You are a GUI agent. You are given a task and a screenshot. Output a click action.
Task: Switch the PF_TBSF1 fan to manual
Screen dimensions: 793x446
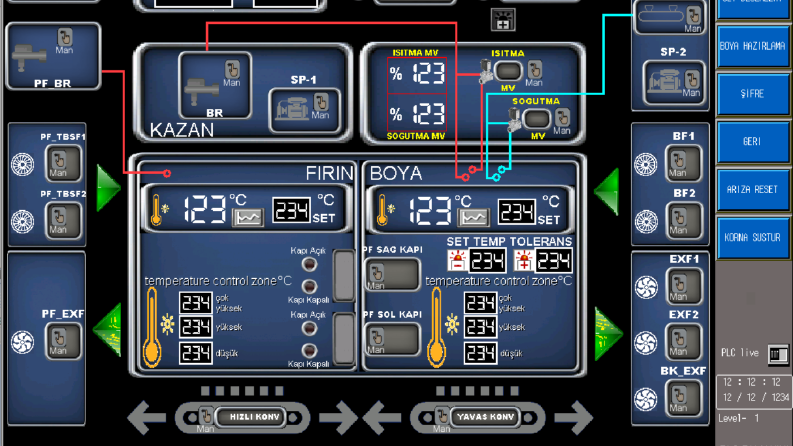click(x=63, y=164)
